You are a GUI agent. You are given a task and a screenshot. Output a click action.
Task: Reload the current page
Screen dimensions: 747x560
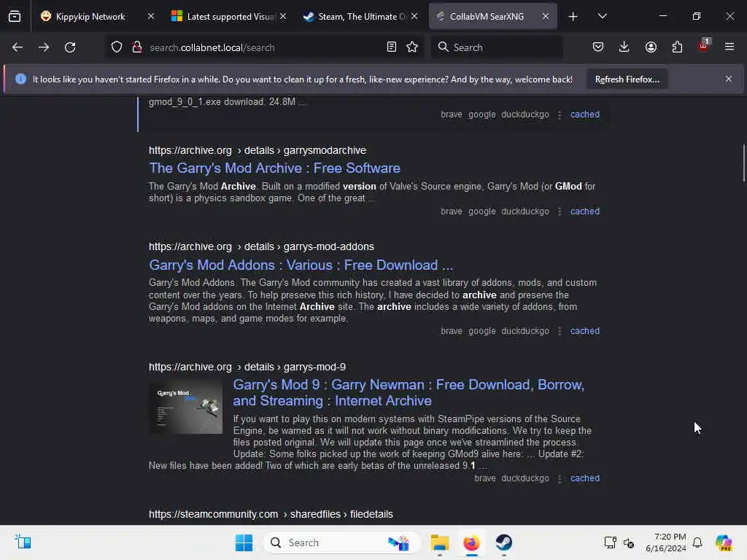[70, 47]
